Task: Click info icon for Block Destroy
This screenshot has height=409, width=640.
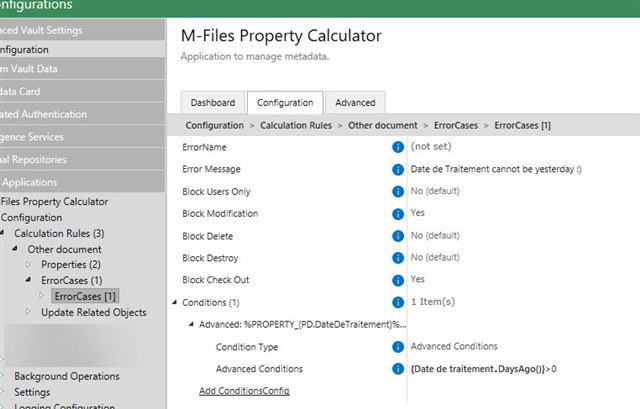Action: point(398,258)
